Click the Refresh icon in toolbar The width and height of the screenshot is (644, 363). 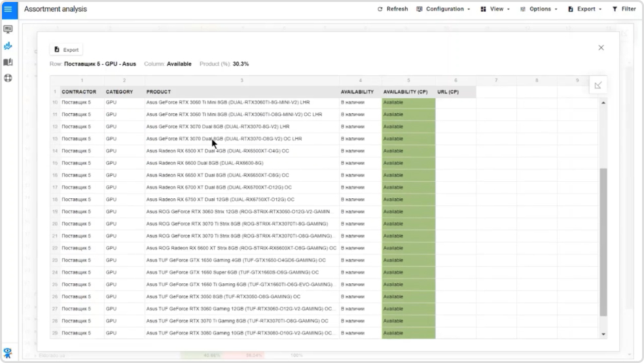tap(380, 9)
